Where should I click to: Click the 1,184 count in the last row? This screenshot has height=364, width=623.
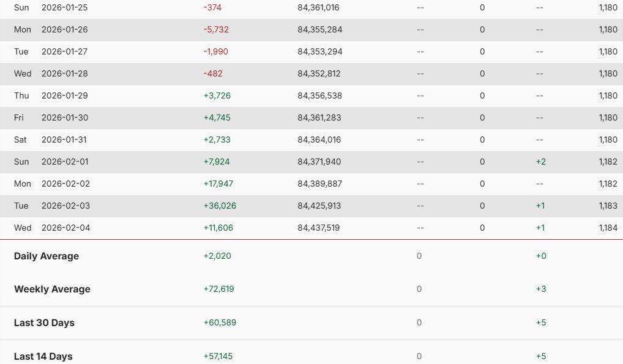[609, 228]
